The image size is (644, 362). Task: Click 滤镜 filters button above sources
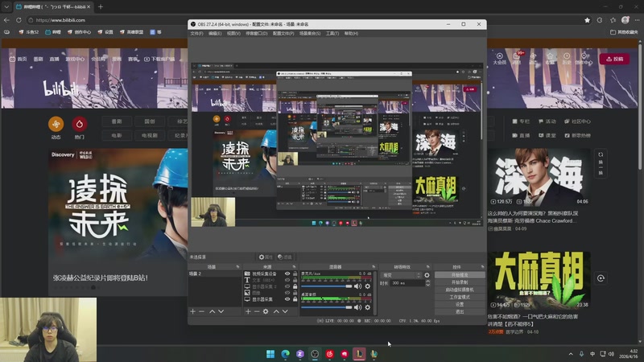coord(285,257)
